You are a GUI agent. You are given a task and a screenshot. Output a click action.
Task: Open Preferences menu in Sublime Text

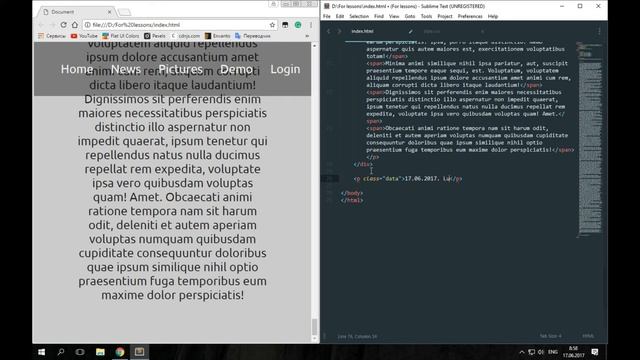pyautogui.click(x=470, y=16)
